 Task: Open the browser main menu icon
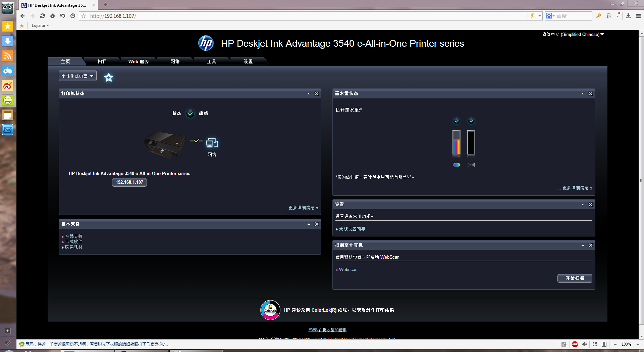638,16
